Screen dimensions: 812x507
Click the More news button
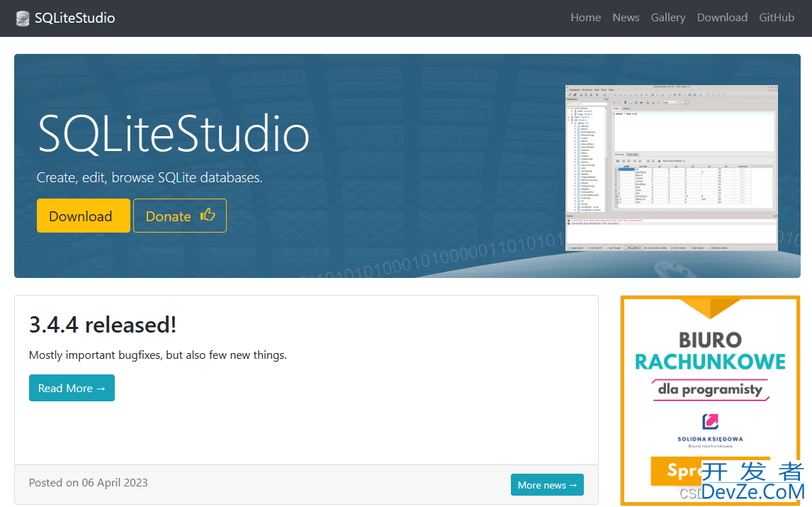pos(547,485)
